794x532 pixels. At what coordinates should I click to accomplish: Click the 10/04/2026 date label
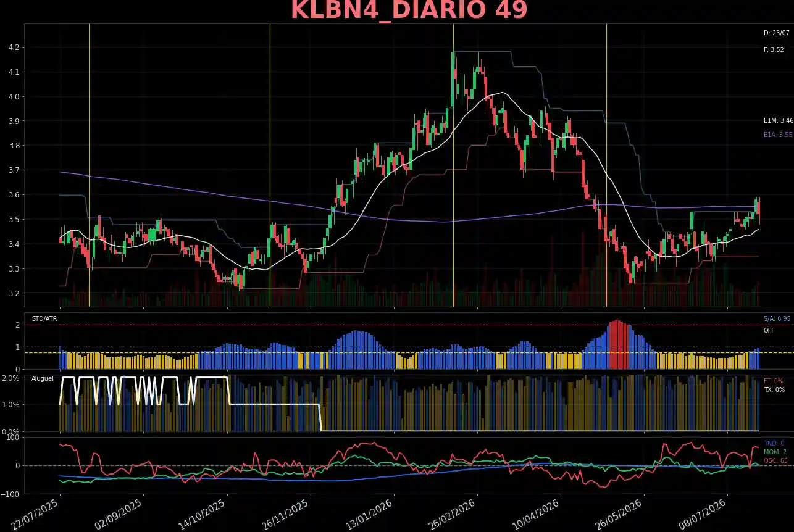(x=537, y=515)
